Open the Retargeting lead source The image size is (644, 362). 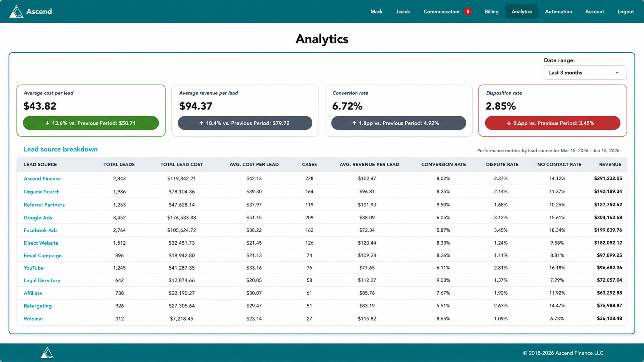click(x=37, y=306)
